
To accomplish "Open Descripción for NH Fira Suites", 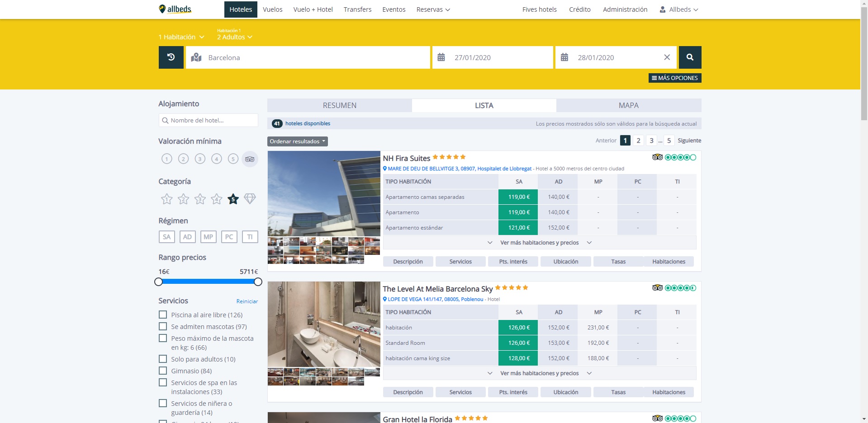I will (x=408, y=262).
